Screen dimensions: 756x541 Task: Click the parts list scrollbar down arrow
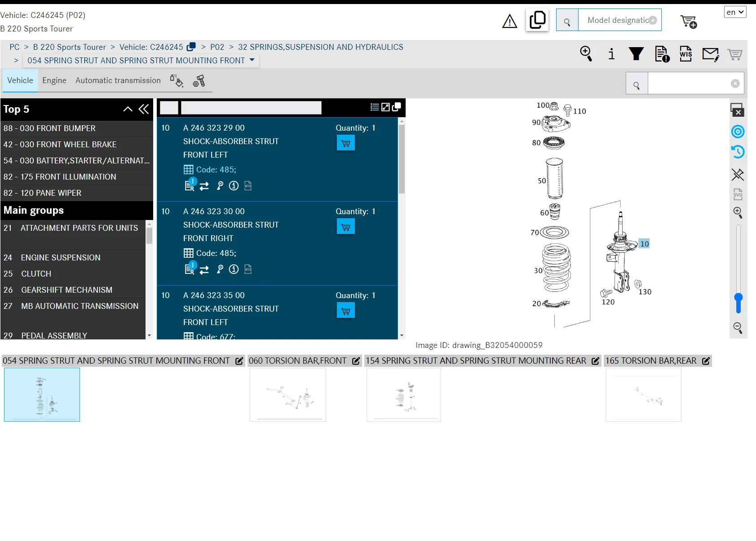click(x=402, y=335)
